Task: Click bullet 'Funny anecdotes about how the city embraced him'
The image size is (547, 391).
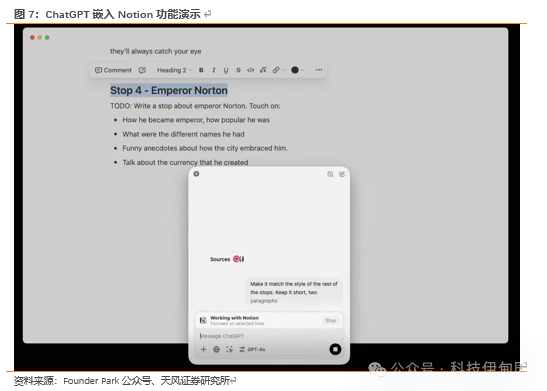Action: pos(205,148)
